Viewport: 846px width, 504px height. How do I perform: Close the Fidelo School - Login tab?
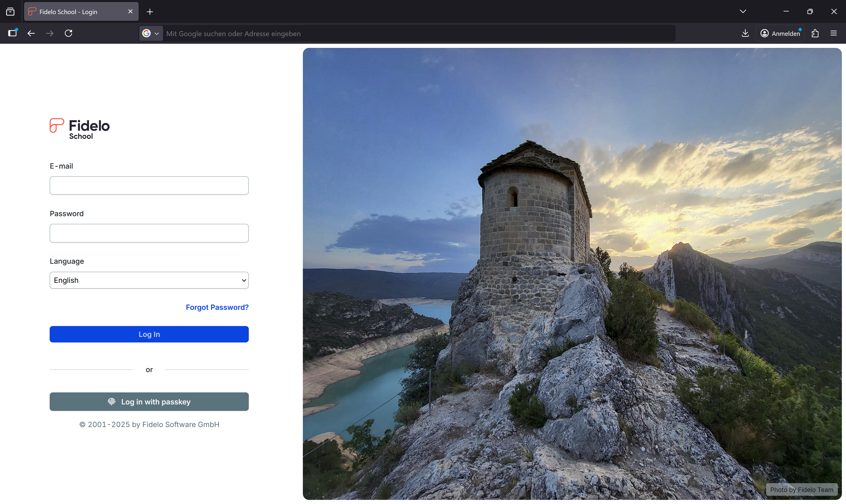click(130, 11)
